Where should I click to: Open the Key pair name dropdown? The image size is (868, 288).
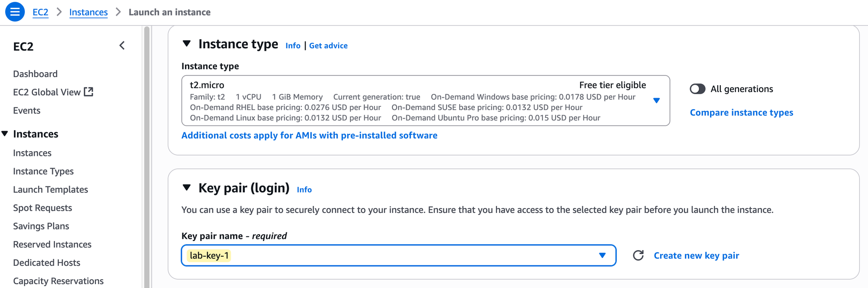[x=602, y=255]
